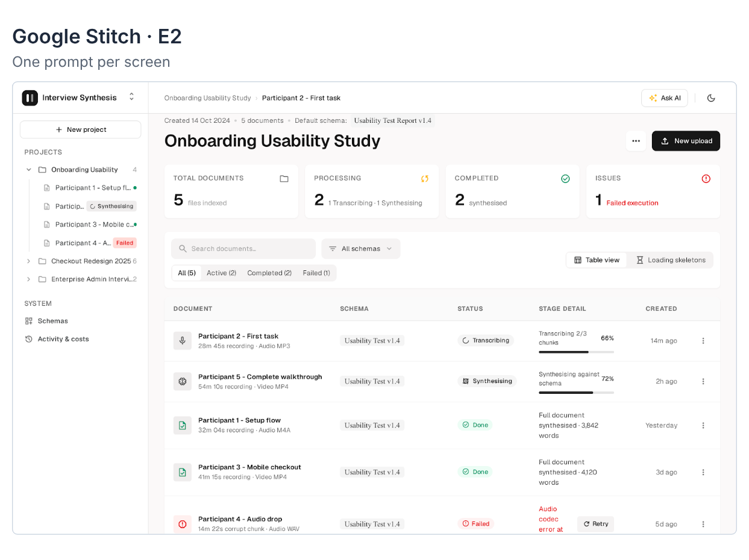The image size is (749, 560).
Task: Click the Synthesising status badge in table
Action: pos(487,381)
